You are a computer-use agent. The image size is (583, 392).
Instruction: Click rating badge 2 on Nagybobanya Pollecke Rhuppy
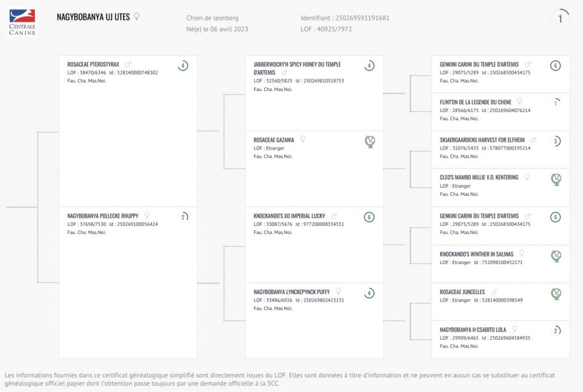tap(183, 217)
